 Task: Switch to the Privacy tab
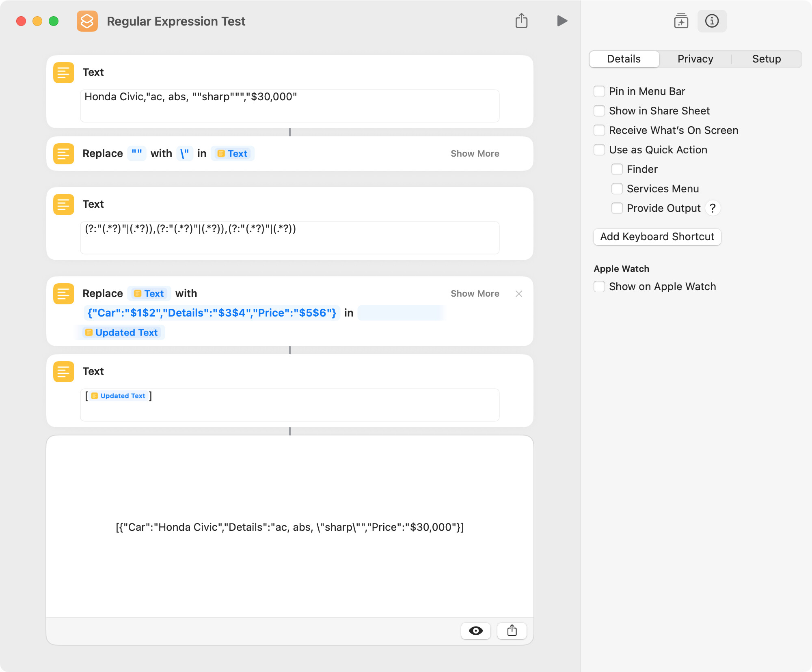695,59
